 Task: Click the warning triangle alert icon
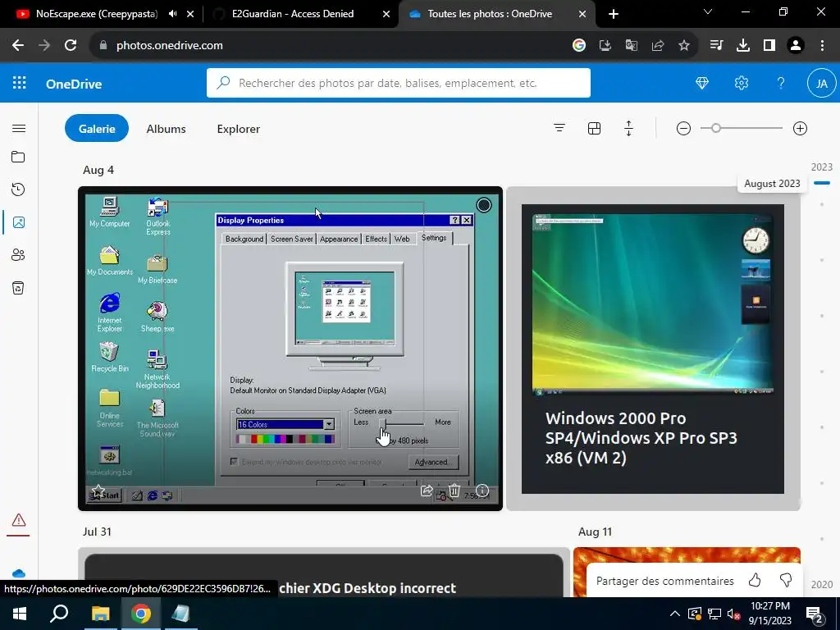tap(19, 520)
